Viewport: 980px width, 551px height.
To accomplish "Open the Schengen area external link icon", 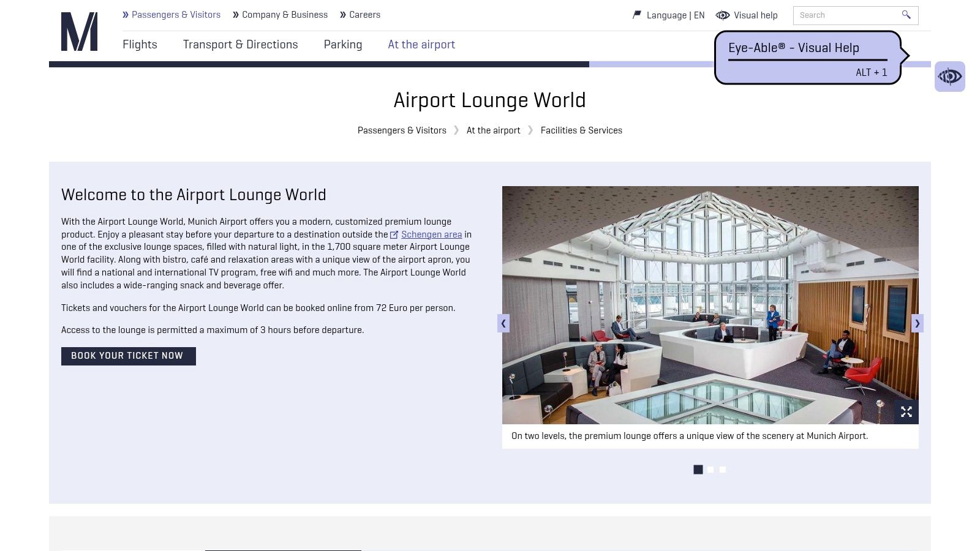I will tap(393, 234).
